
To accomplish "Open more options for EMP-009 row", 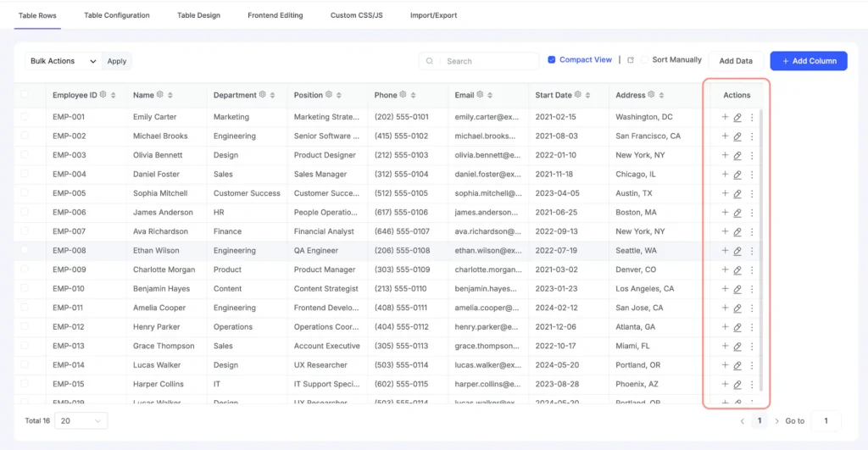I will pyautogui.click(x=752, y=270).
